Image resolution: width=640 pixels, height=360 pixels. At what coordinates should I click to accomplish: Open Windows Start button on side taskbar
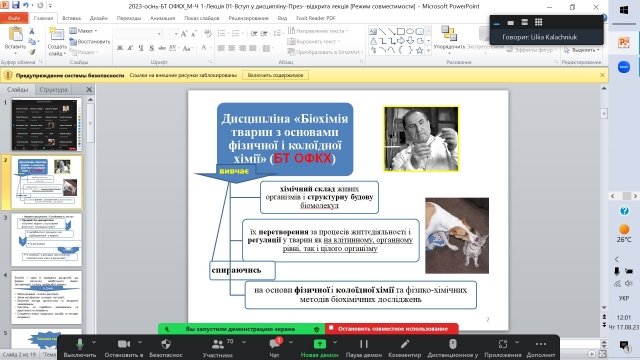pos(624,10)
